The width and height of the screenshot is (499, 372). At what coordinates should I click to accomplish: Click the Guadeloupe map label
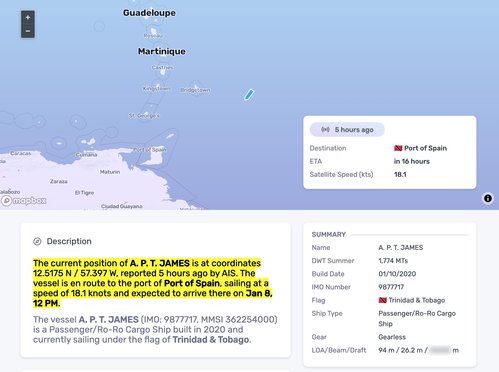coord(149,13)
